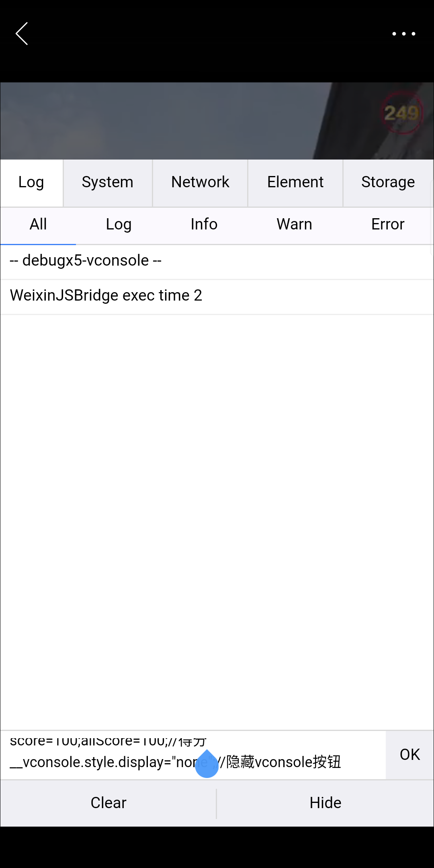Image resolution: width=434 pixels, height=868 pixels.
Task: Hide the vConsole panel
Action: click(325, 803)
